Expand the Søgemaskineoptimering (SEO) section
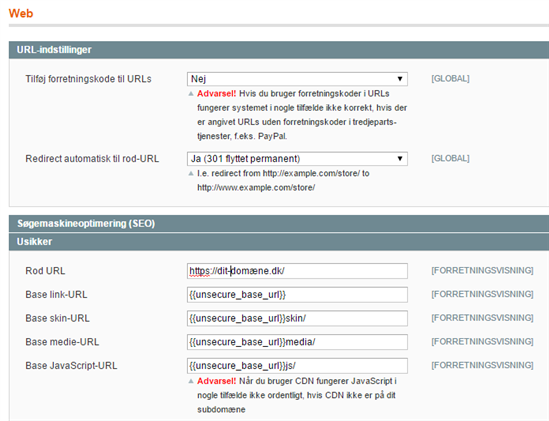 (279, 223)
